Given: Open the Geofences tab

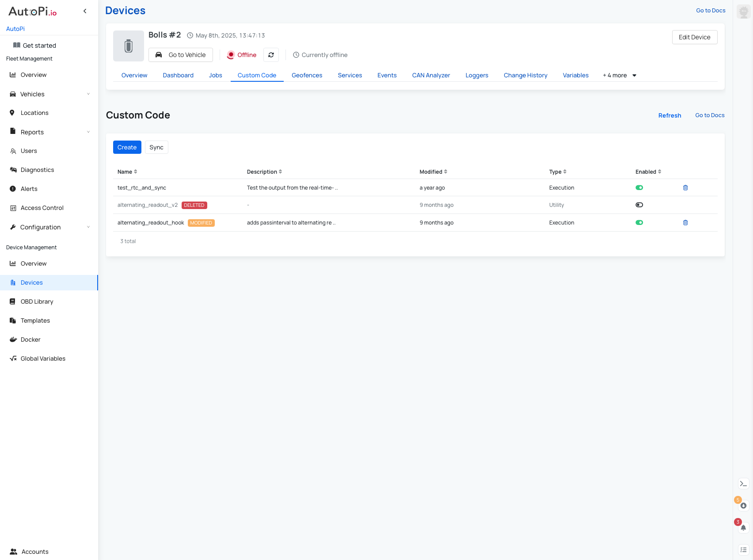Looking at the screenshot, I should 307,75.
